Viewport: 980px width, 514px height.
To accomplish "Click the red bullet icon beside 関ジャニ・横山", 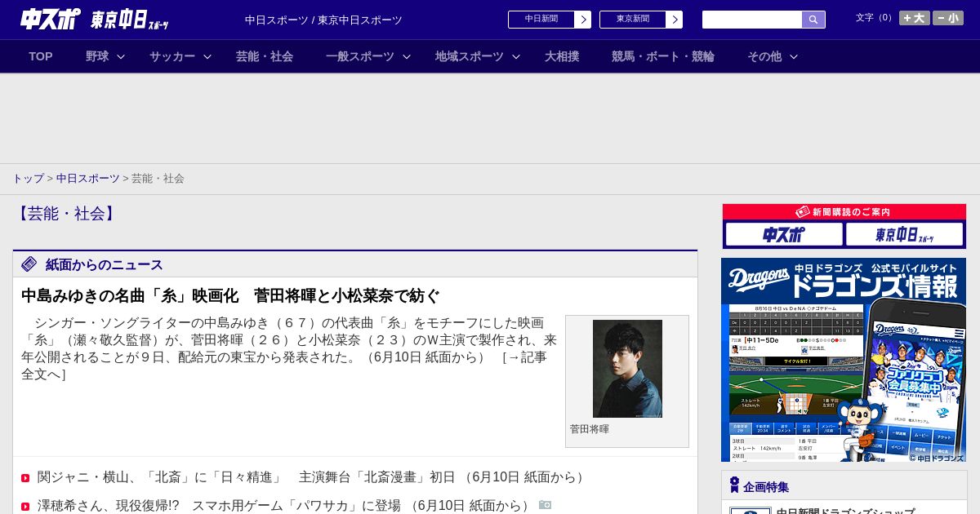I will (x=25, y=478).
